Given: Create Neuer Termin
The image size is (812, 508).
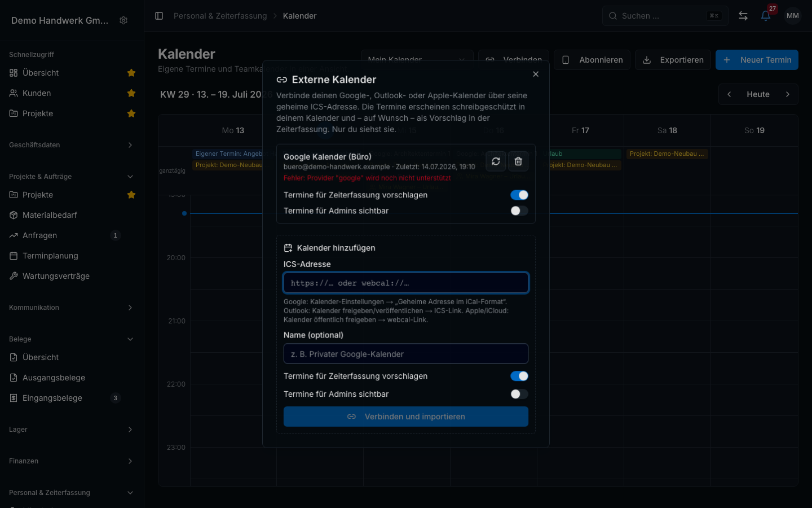Looking at the screenshot, I should coord(757,60).
